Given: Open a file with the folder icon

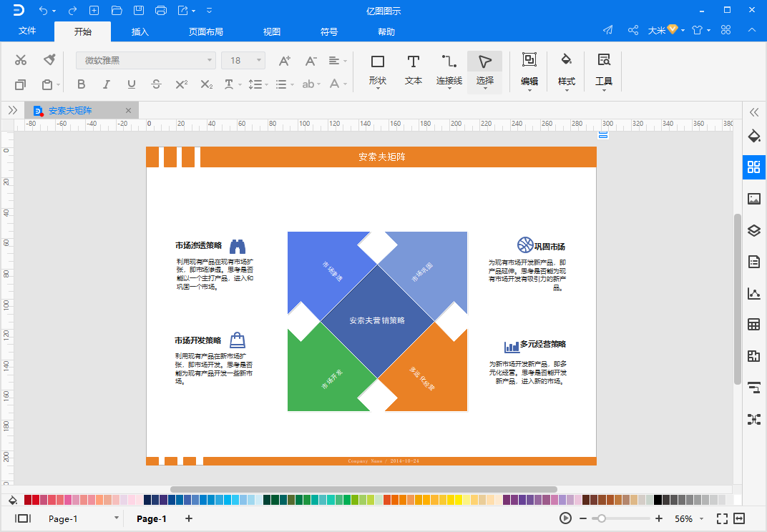Looking at the screenshot, I should [117, 10].
